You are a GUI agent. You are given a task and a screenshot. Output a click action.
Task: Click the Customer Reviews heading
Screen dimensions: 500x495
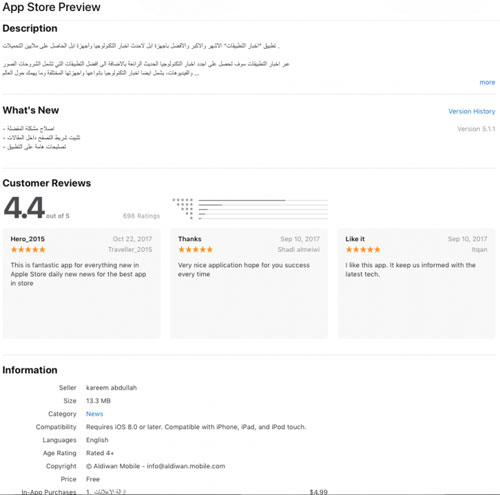pos(47,183)
